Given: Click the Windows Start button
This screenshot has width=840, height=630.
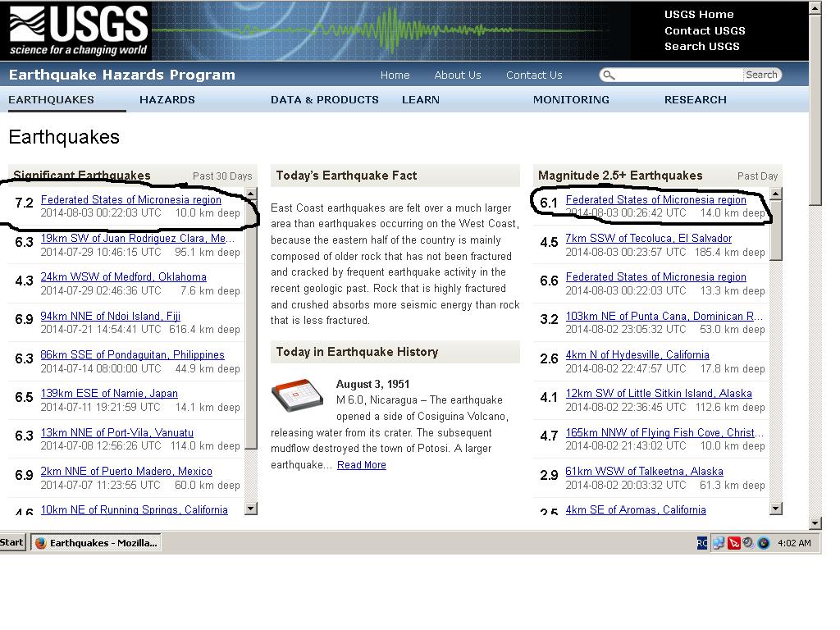Looking at the screenshot, I should (11, 542).
